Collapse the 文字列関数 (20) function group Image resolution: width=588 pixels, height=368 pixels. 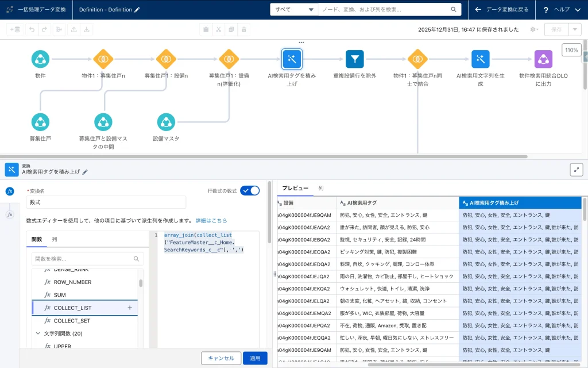(x=38, y=333)
